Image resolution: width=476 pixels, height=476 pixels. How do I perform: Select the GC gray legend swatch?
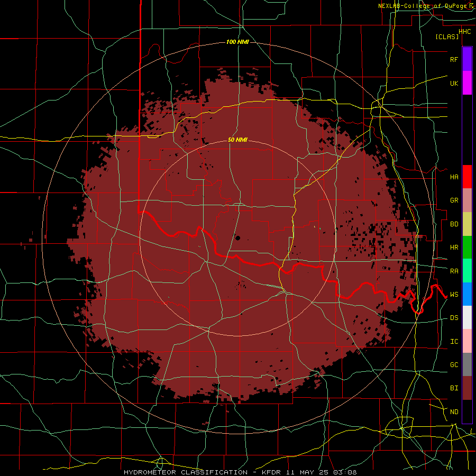point(467,364)
